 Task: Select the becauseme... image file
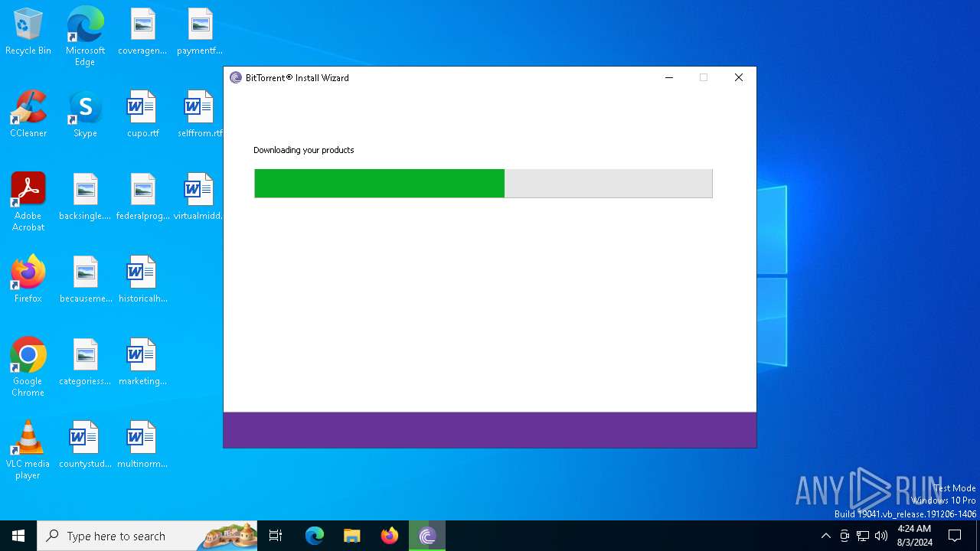pos(85,280)
